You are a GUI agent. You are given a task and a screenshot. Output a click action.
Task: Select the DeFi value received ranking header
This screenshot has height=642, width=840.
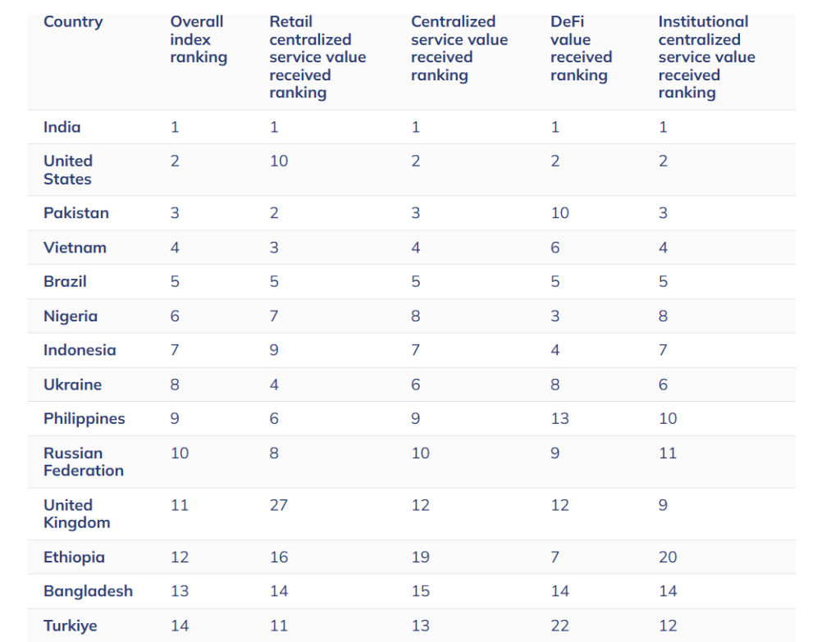(x=581, y=48)
